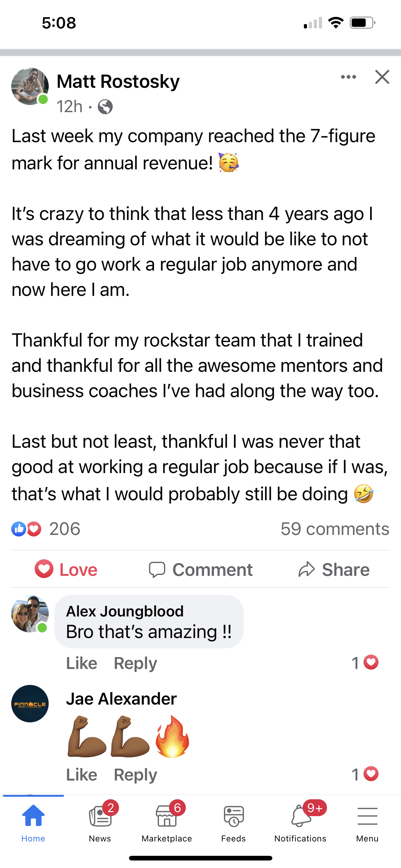The image size is (401, 868).
Task: Open the 59 comments link
Action: click(335, 529)
